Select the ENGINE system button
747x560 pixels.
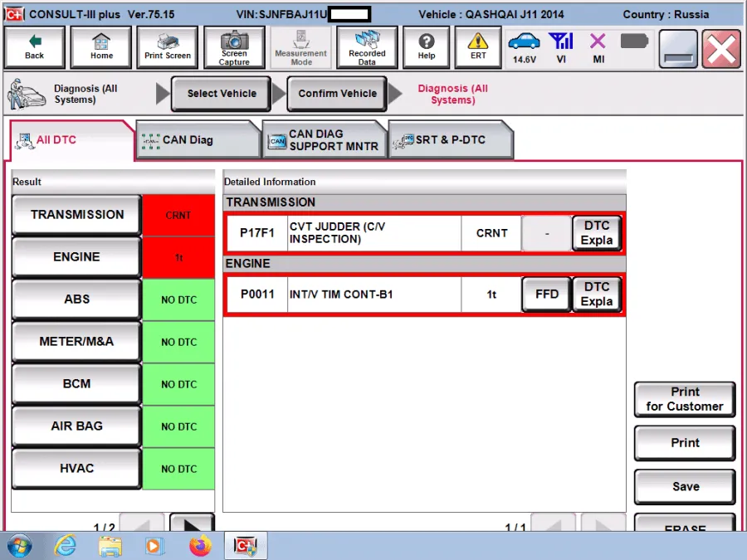(76, 257)
